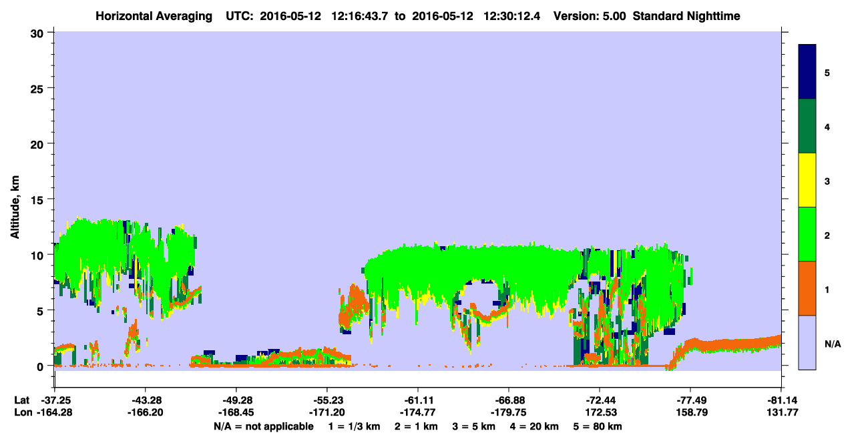Screen dimensions: 868x445
Task: Click the y-axis tick label 30
Action: [39, 33]
